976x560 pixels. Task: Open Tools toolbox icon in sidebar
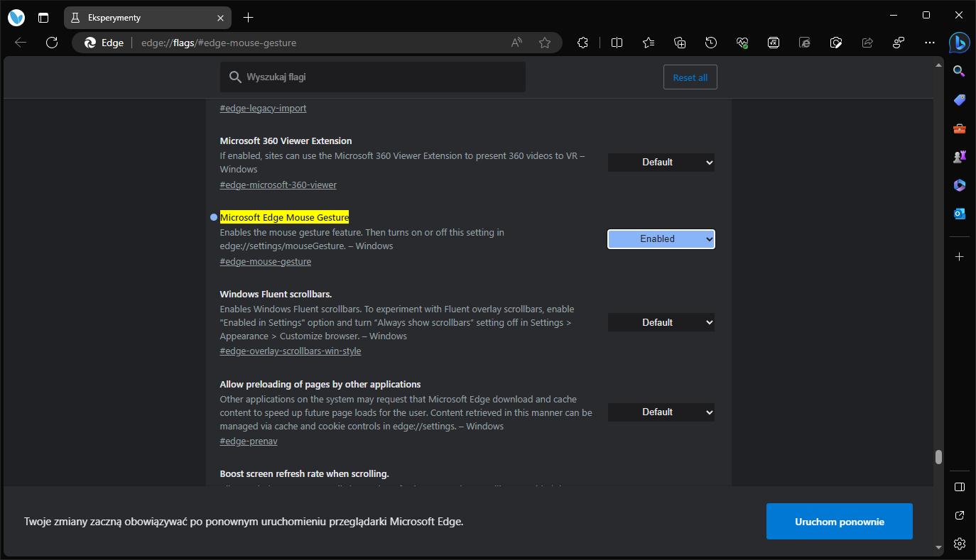(x=960, y=128)
